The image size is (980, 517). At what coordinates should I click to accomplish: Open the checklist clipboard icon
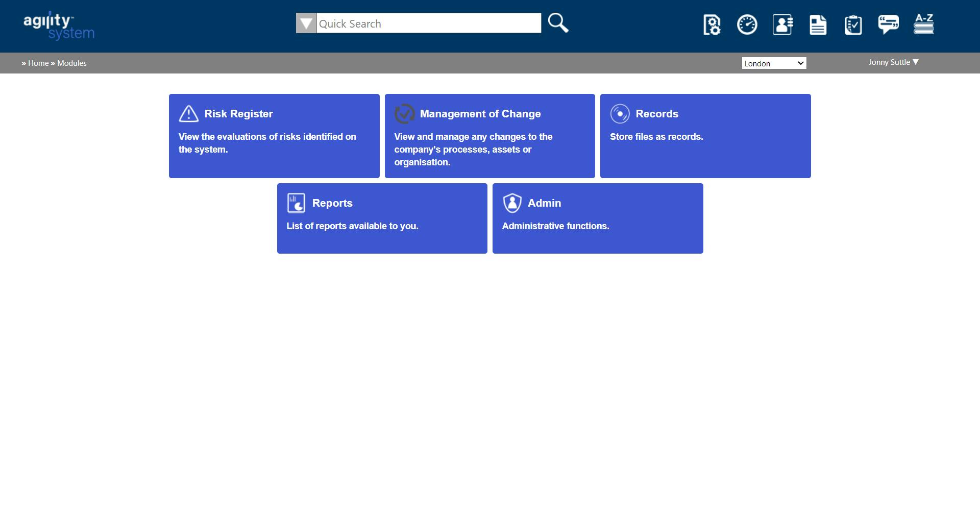click(x=853, y=24)
